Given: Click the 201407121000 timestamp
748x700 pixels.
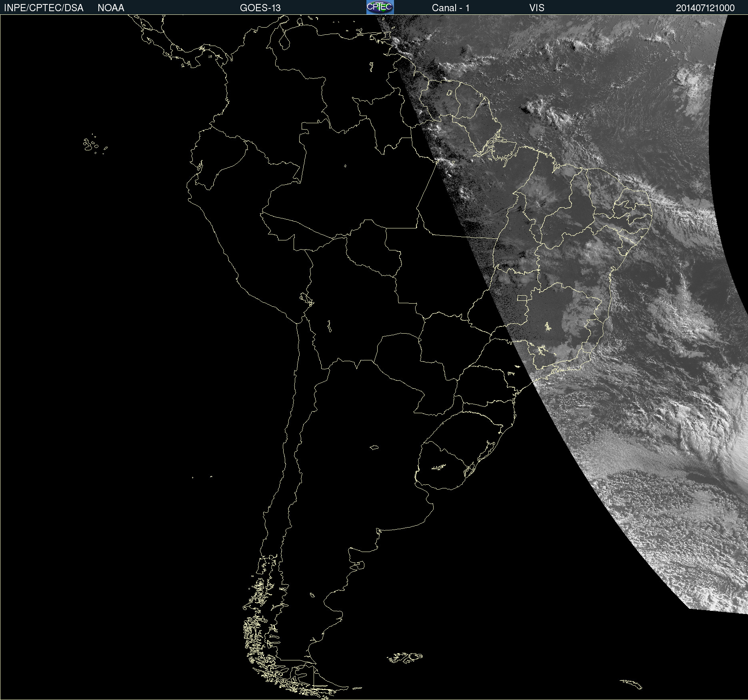Looking at the screenshot, I should 705,8.
